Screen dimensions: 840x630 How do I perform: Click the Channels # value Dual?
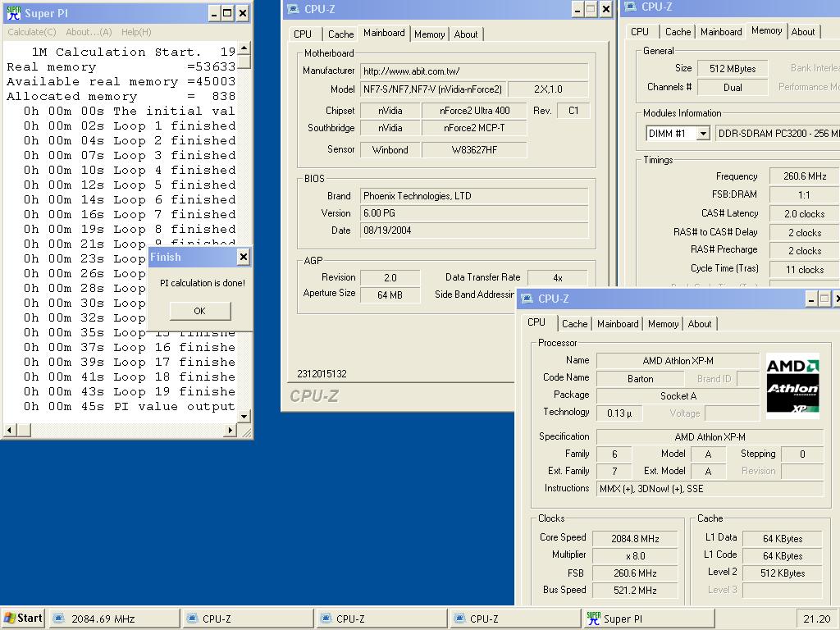733,87
